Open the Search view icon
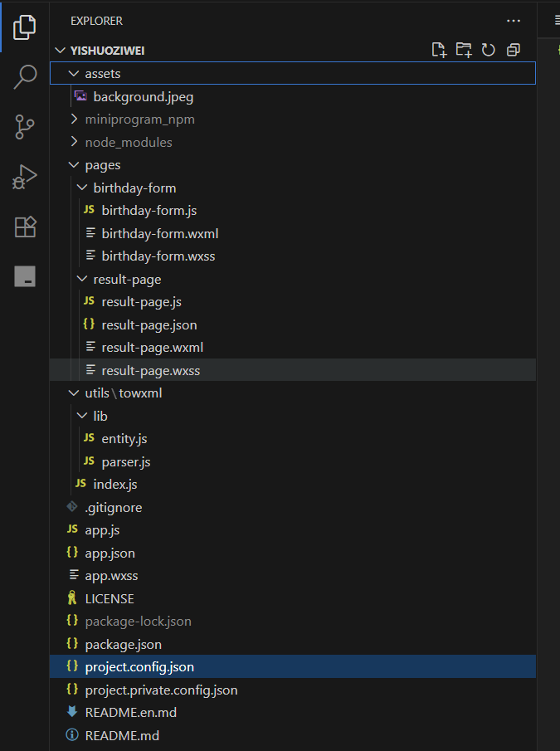 25,77
